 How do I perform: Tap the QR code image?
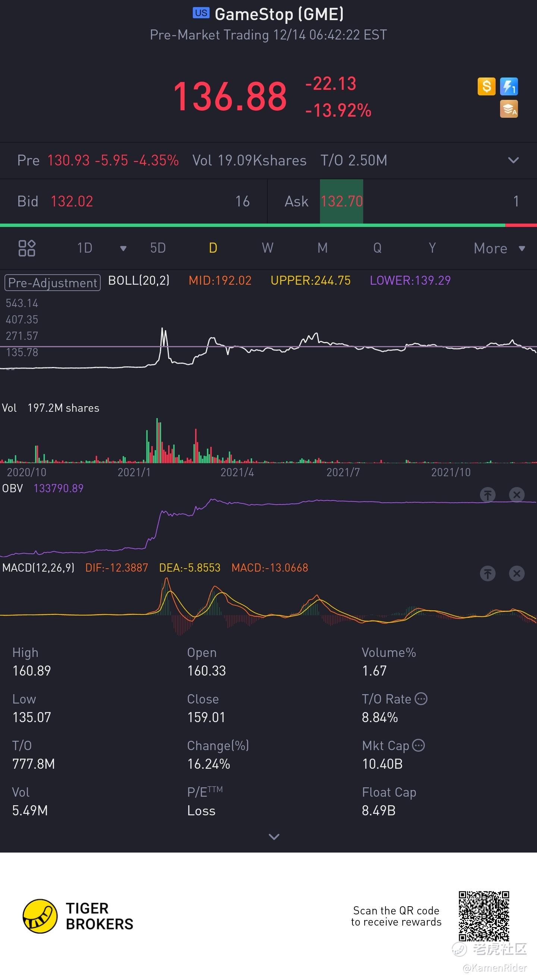point(484,916)
